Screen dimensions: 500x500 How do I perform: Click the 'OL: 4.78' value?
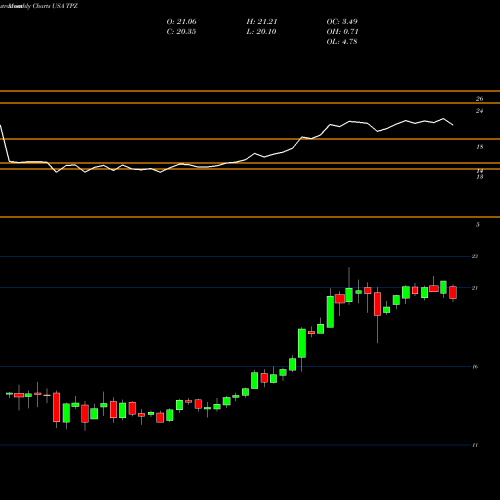pos(342,42)
